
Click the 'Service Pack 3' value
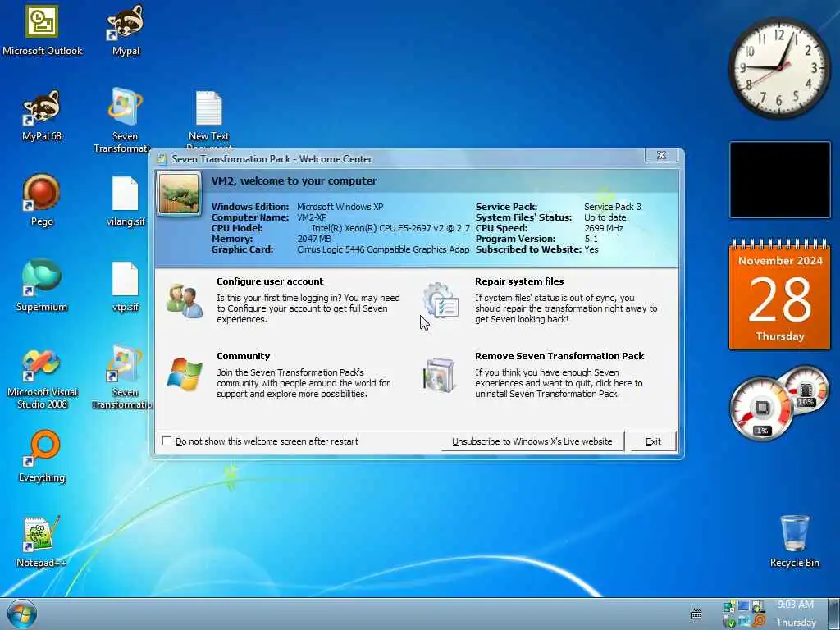(612, 207)
